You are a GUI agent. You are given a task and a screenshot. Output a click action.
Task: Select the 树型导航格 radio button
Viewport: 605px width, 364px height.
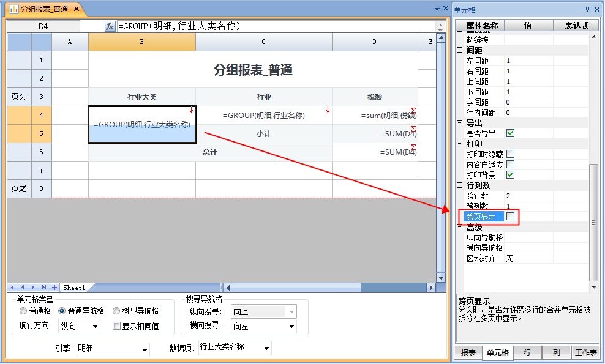coord(116,311)
